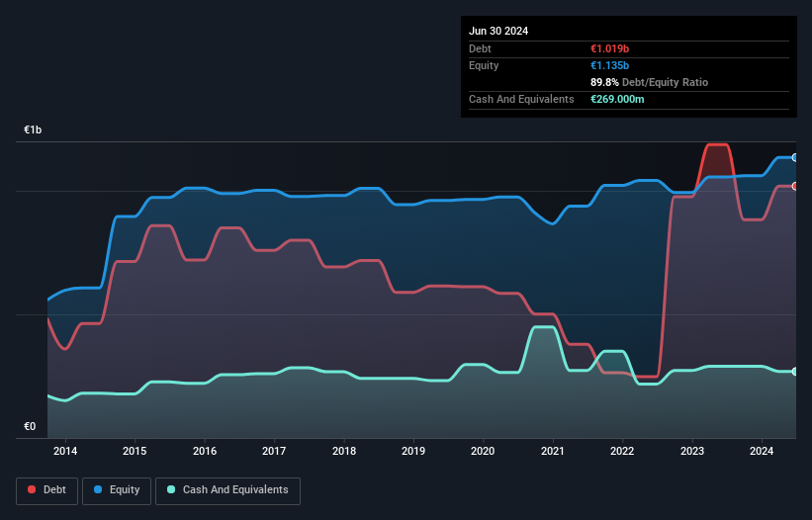The width and height of the screenshot is (812, 520).
Task: Click the €1.019b debt value in tooltip
Action: click(x=609, y=48)
